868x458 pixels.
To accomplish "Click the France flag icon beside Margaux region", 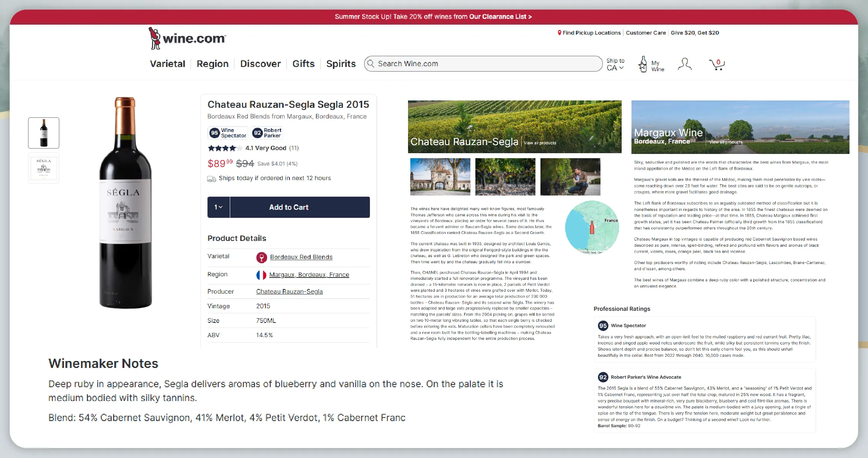I will tap(262, 275).
